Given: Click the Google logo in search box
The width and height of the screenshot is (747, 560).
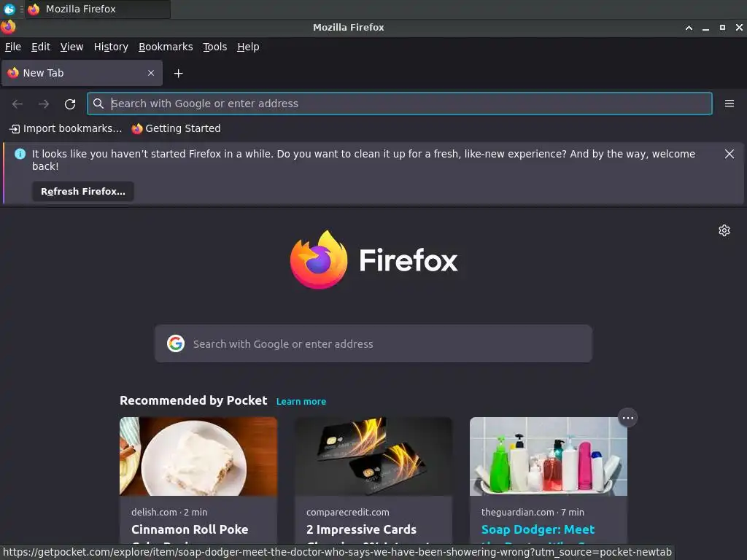Looking at the screenshot, I should pyautogui.click(x=176, y=343).
